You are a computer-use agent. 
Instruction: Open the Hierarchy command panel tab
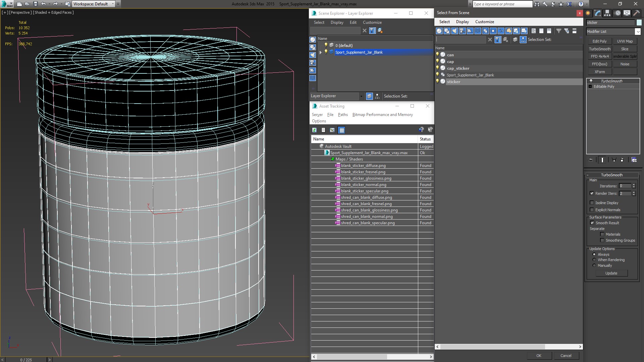click(607, 13)
